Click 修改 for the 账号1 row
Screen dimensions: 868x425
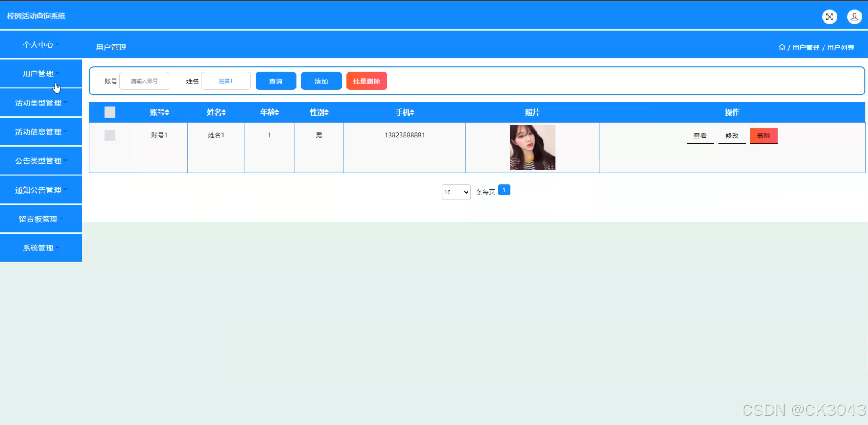coord(732,136)
